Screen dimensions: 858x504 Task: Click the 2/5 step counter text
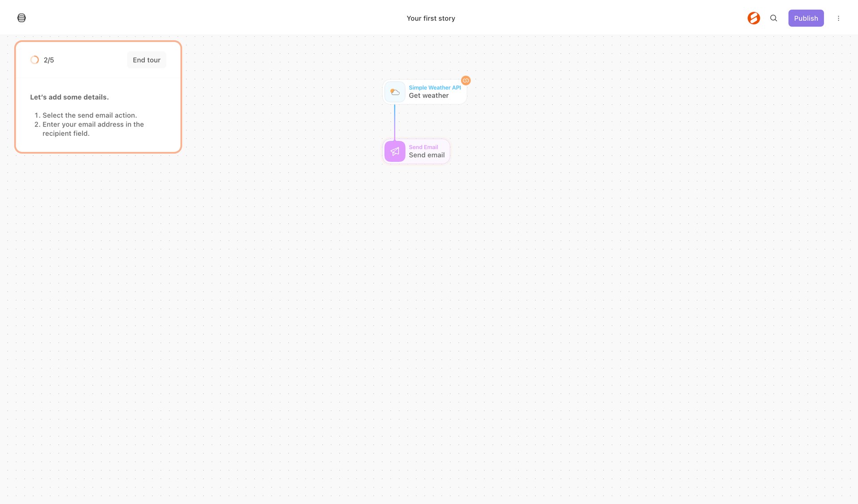tap(48, 59)
